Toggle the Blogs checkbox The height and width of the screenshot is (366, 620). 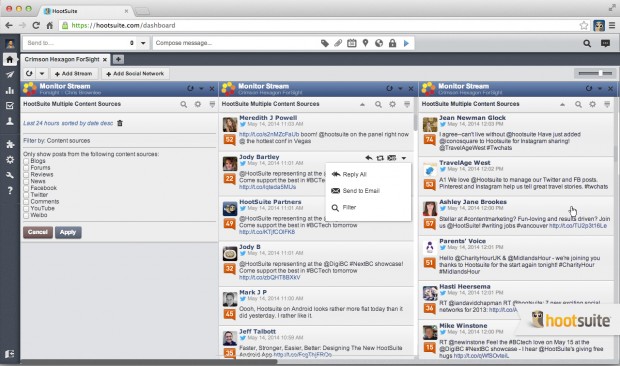[26, 161]
